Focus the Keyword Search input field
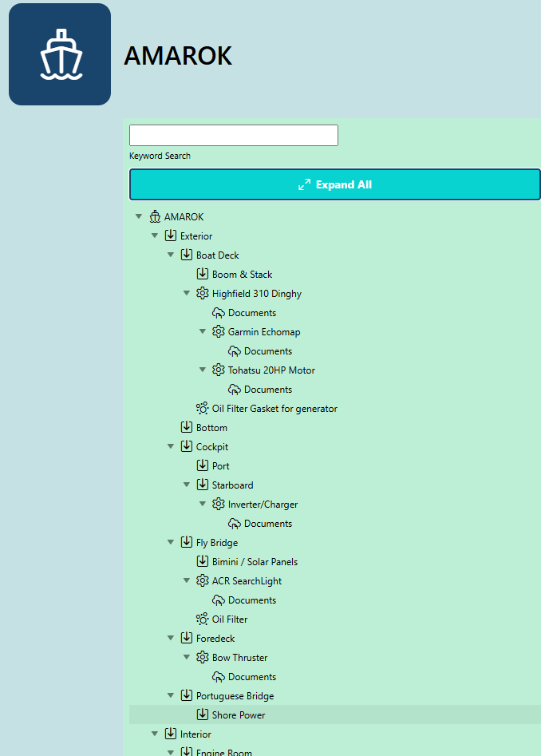This screenshot has height=756, width=541. [233, 135]
